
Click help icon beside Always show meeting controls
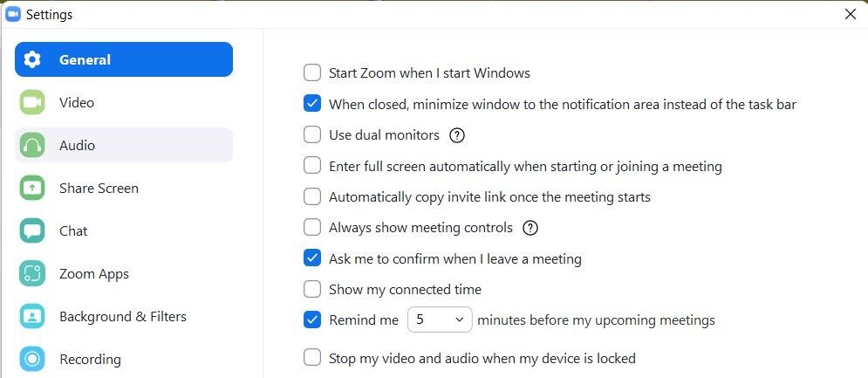click(530, 228)
